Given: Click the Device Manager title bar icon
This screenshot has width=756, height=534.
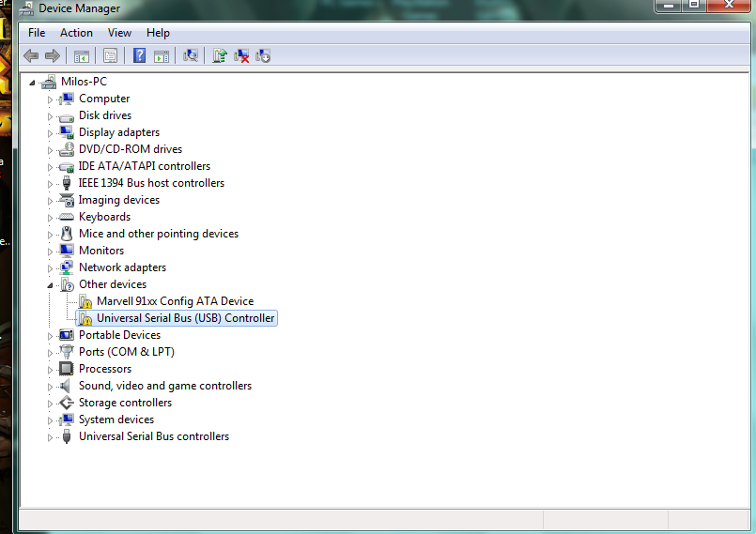Looking at the screenshot, I should (26, 8).
